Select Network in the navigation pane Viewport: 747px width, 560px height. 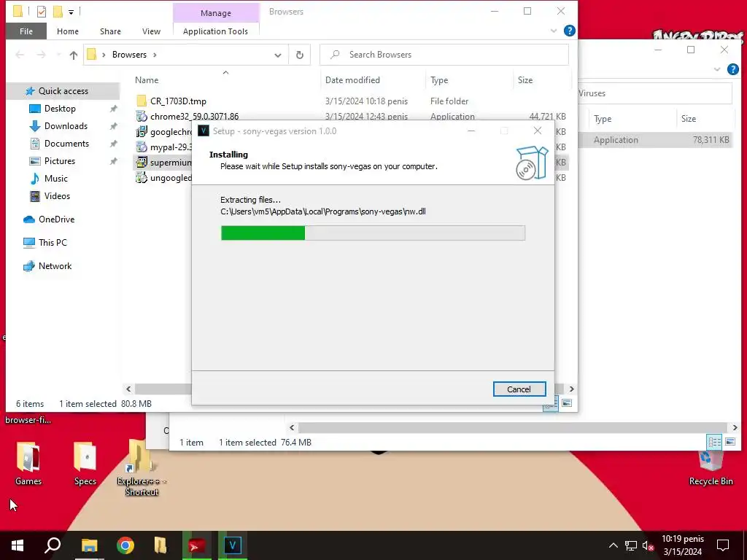click(55, 266)
